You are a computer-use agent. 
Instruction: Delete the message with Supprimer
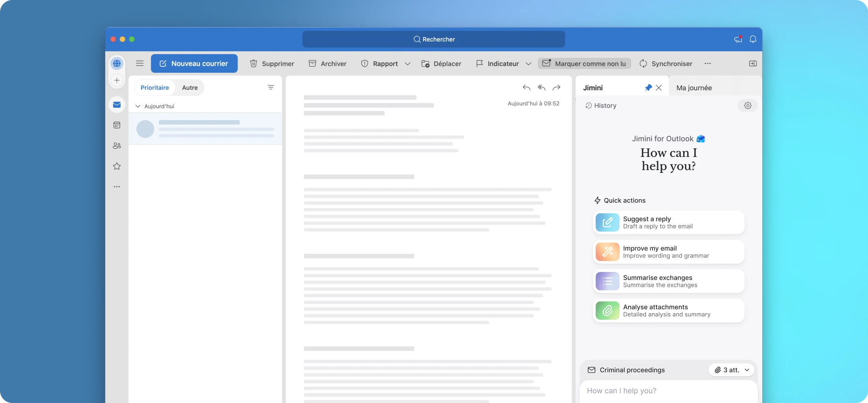point(272,64)
